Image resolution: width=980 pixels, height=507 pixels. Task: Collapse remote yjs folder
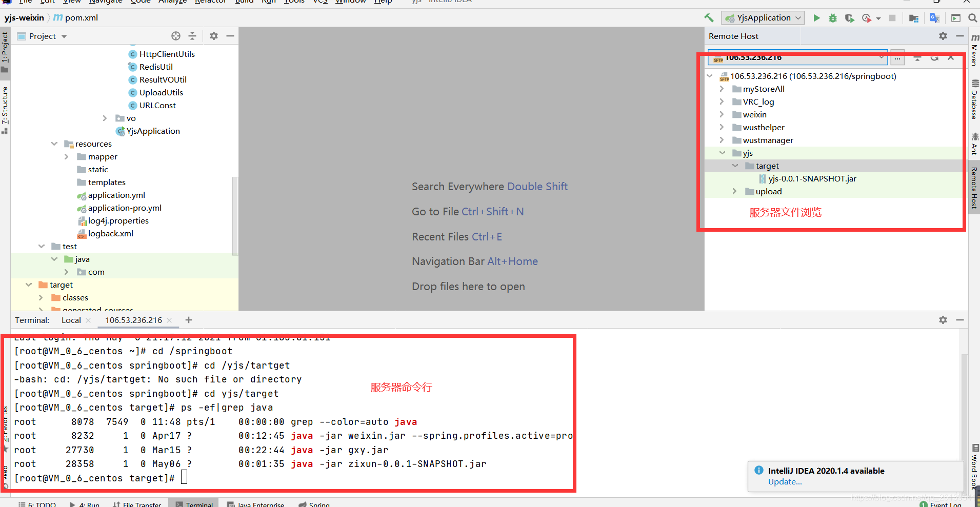[x=722, y=153]
